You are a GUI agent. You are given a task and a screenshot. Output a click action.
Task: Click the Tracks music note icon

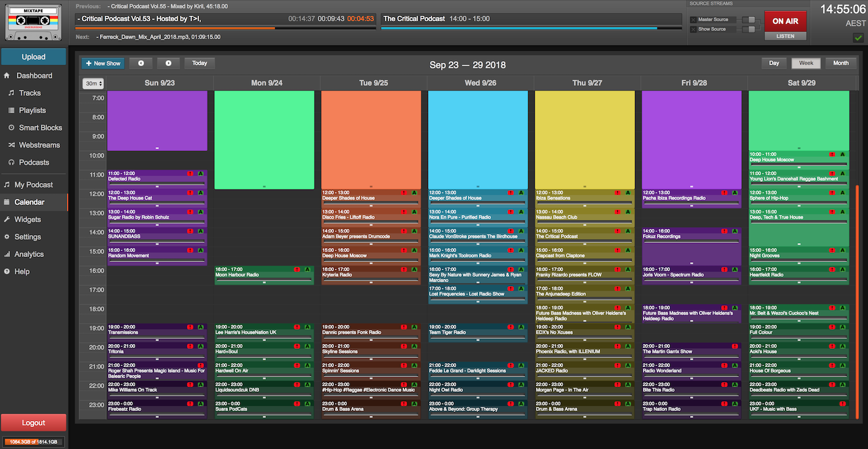(x=11, y=93)
